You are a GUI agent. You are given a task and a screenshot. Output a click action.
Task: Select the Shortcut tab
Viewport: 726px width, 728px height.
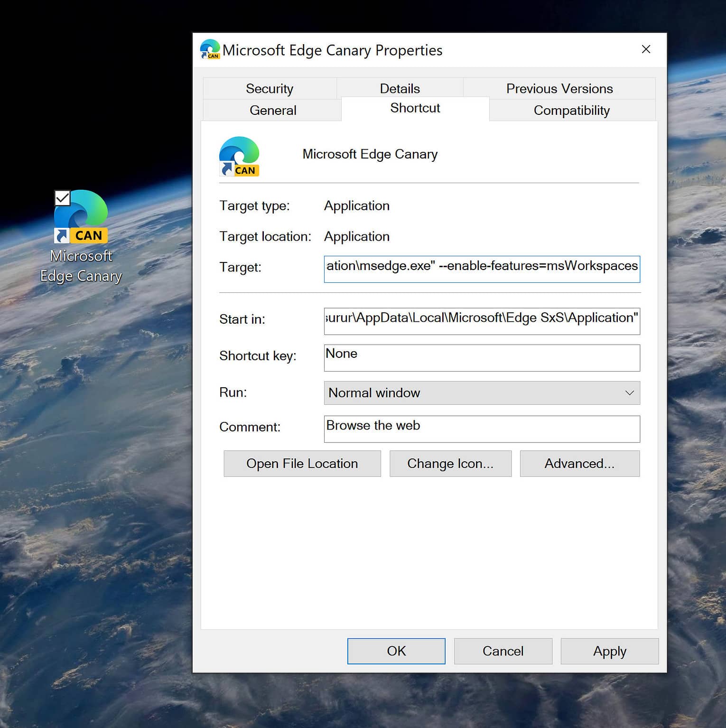(x=415, y=108)
